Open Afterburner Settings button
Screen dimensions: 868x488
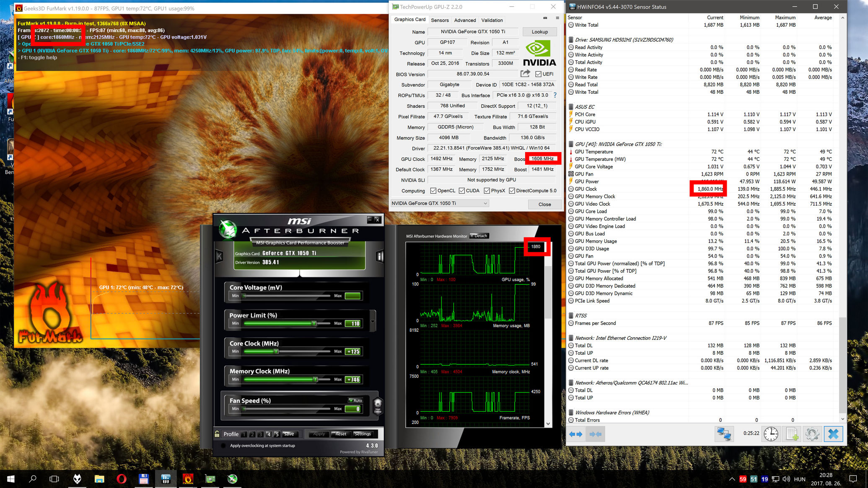tap(363, 434)
